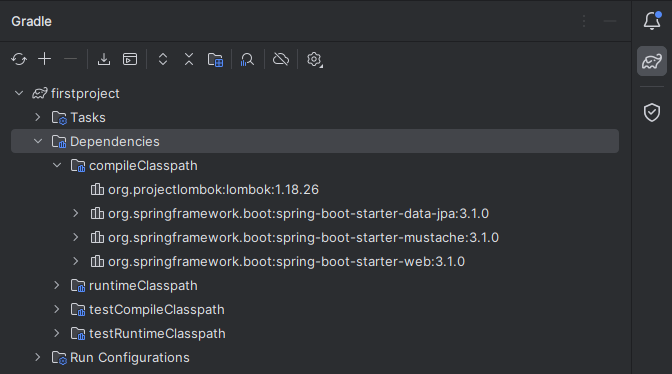The width and height of the screenshot is (672, 374).
Task: Expand all nodes in Gradle tree
Action: pos(163,59)
